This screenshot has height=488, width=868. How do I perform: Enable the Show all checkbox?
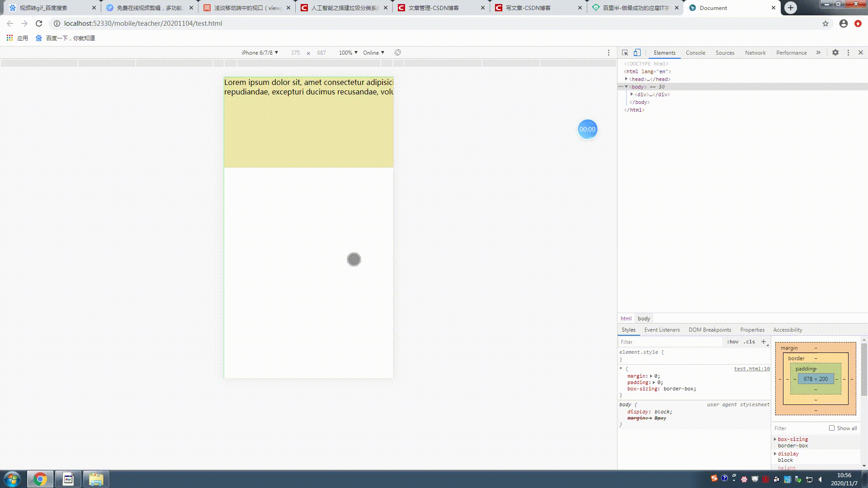832,428
